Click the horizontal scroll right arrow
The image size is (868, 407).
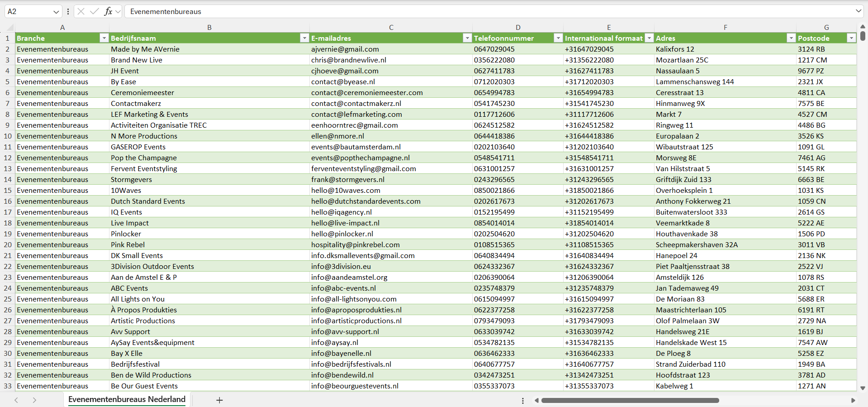(x=853, y=400)
